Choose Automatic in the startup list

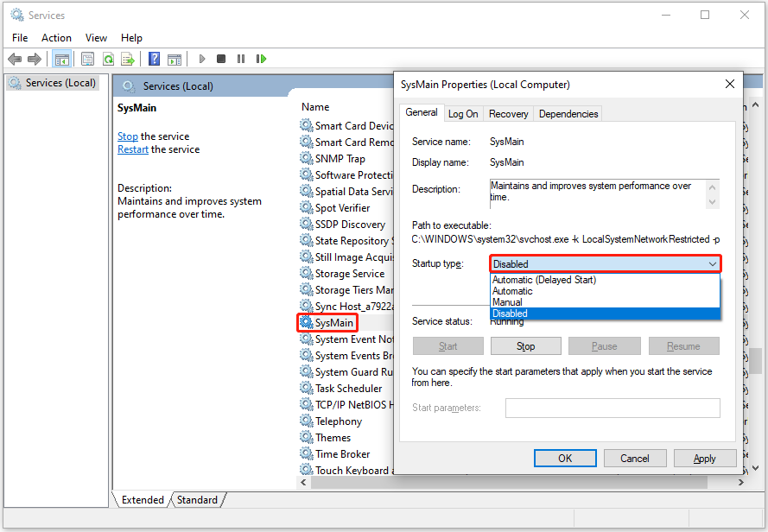coord(605,291)
